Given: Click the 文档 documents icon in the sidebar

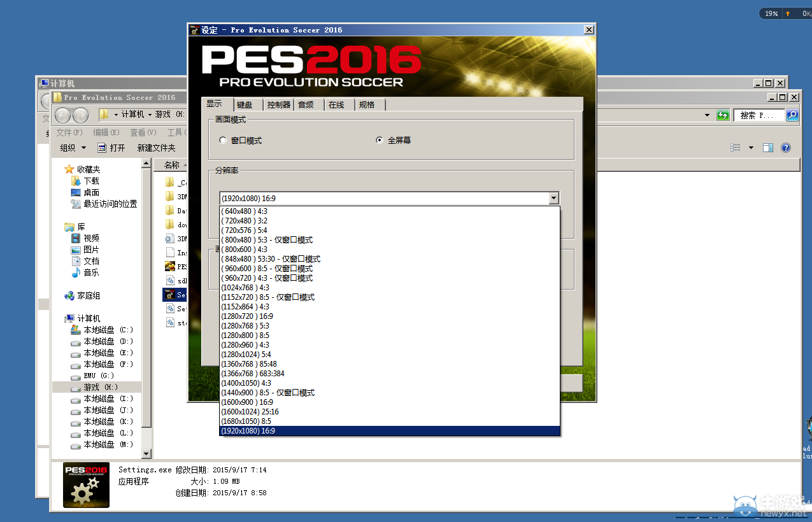Looking at the screenshot, I should point(76,261).
